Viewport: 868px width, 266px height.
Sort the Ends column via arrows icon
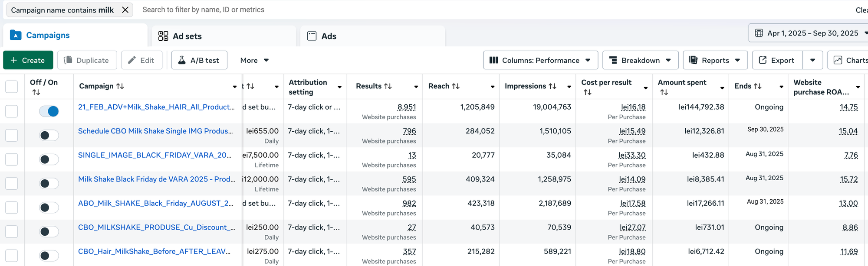pyautogui.click(x=758, y=86)
